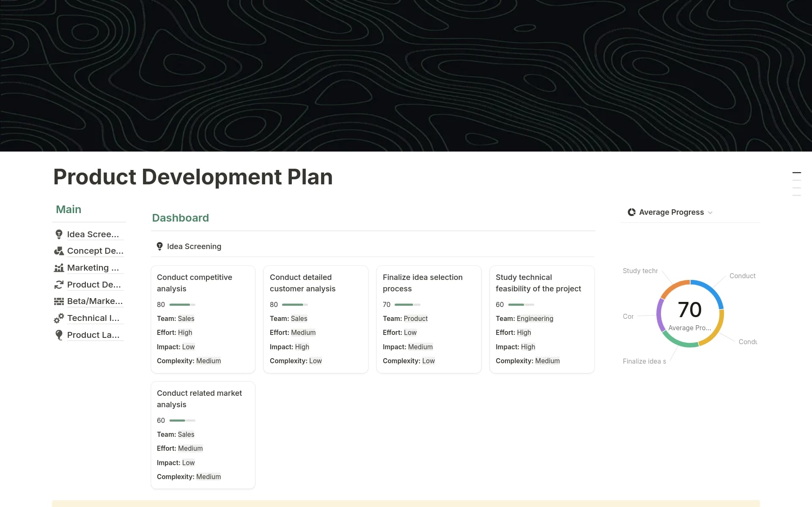Click the Product Development Plan title
This screenshot has width=812, height=507.
[193, 177]
